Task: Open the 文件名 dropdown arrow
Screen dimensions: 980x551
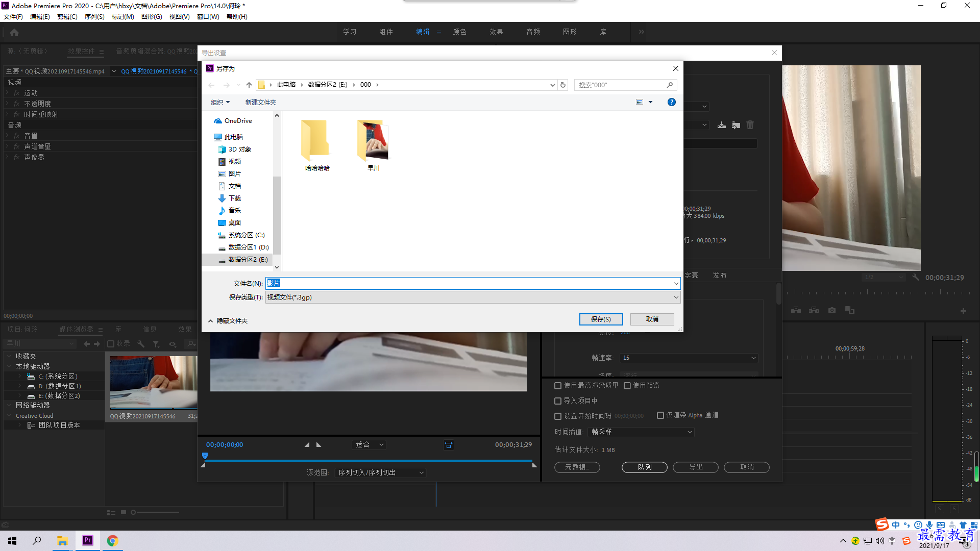Action: 676,284
